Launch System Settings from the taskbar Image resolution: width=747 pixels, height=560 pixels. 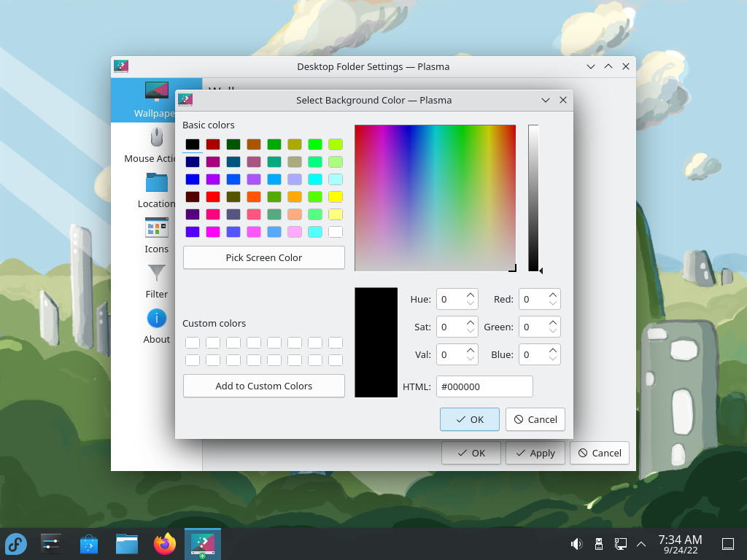[x=50, y=544]
